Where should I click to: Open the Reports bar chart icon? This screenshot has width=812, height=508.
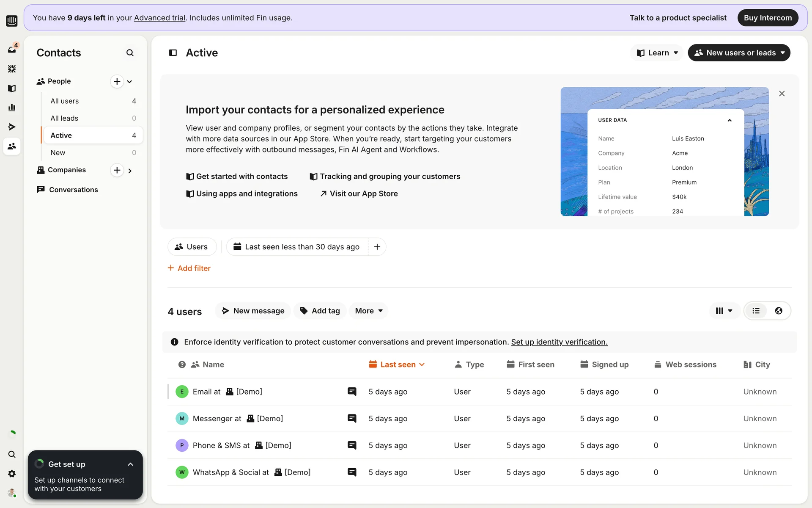(12, 108)
